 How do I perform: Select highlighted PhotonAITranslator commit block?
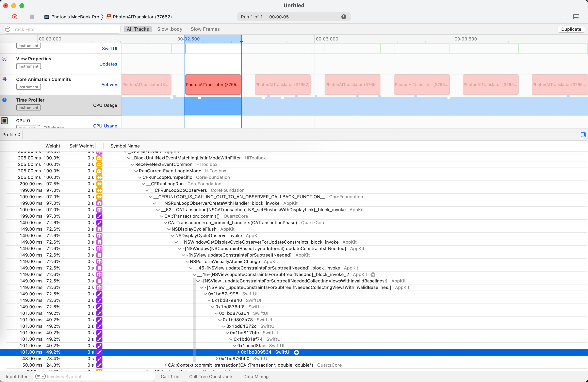[x=213, y=84]
